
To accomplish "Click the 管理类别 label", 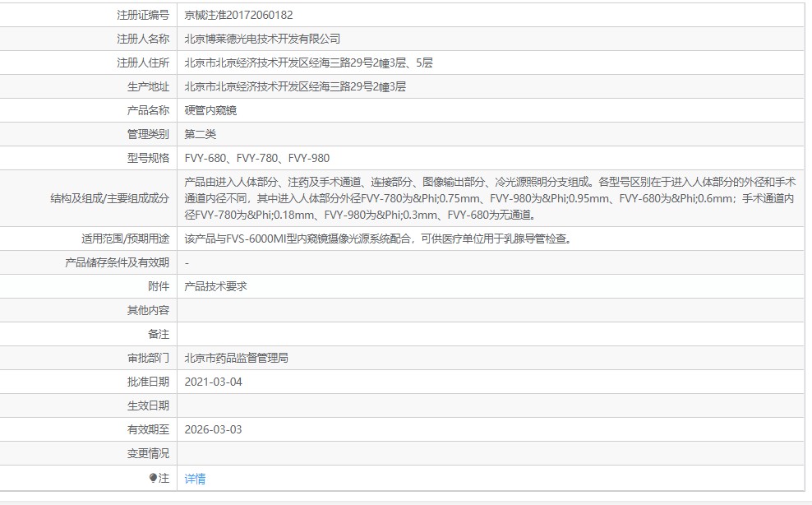I will 148,134.
